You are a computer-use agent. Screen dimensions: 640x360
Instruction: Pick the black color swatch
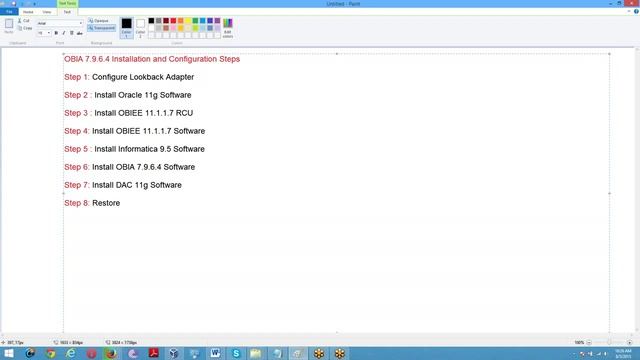click(x=151, y=20)
